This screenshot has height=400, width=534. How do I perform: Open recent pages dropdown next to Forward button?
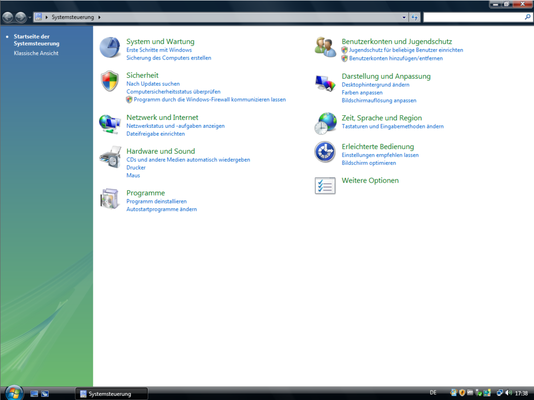tap(30, 17)
